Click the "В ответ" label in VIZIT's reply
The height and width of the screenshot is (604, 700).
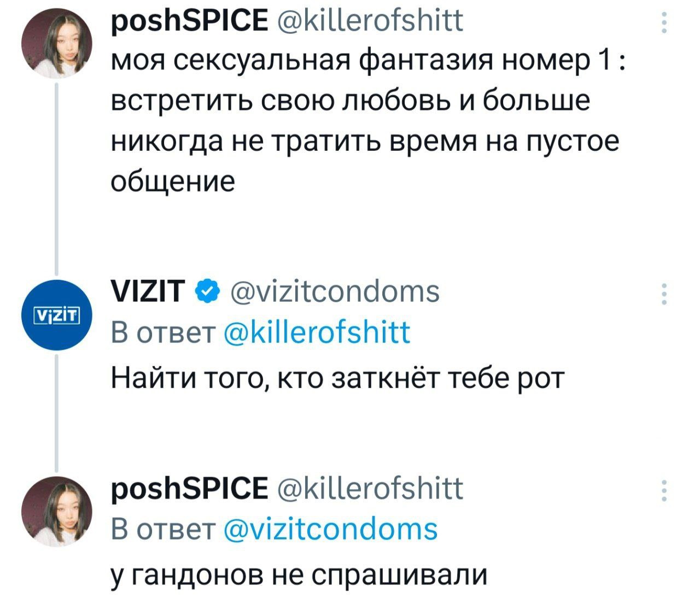162,332
